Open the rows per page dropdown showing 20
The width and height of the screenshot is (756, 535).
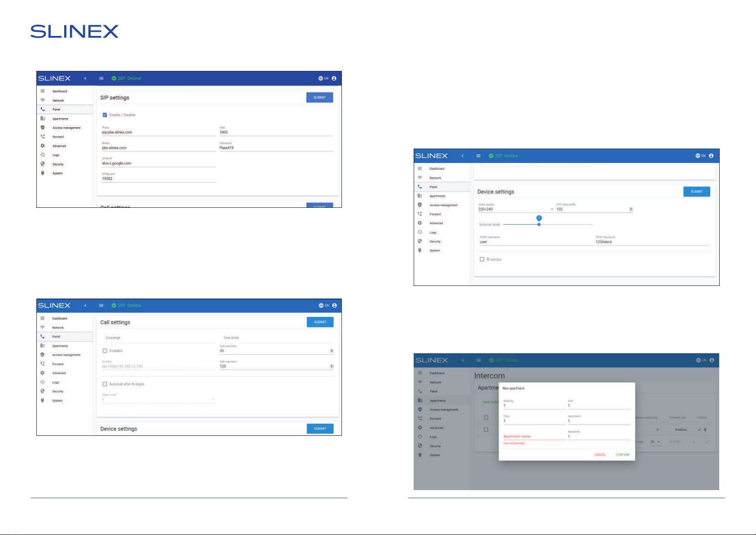tap(655, 442)
